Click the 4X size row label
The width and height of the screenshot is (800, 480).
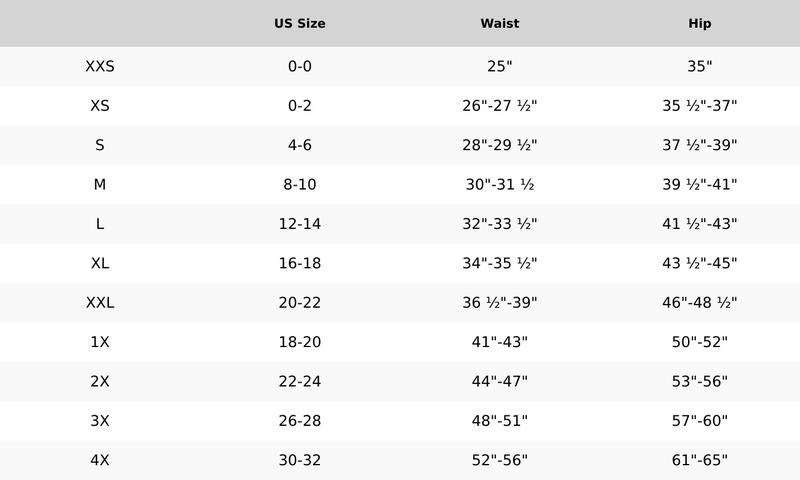click(100, 460)
